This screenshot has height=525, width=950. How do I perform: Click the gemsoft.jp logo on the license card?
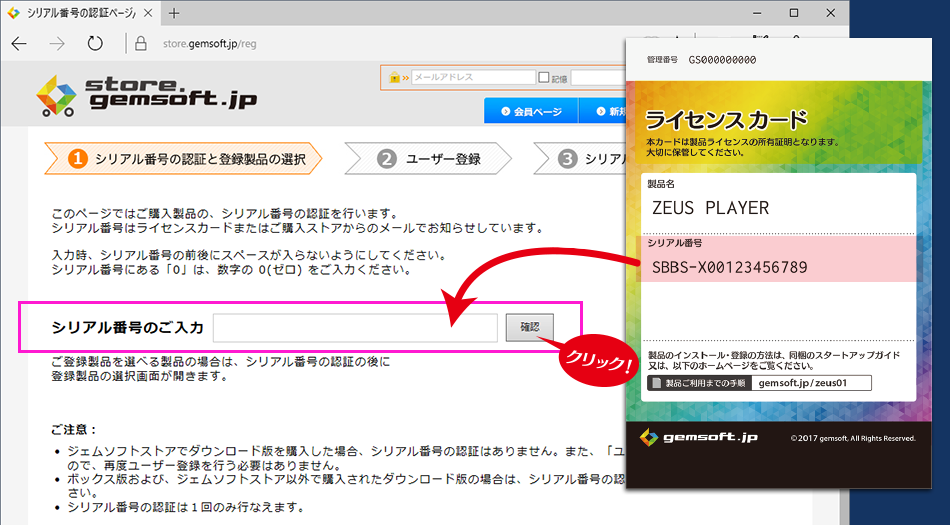[687, 437]
